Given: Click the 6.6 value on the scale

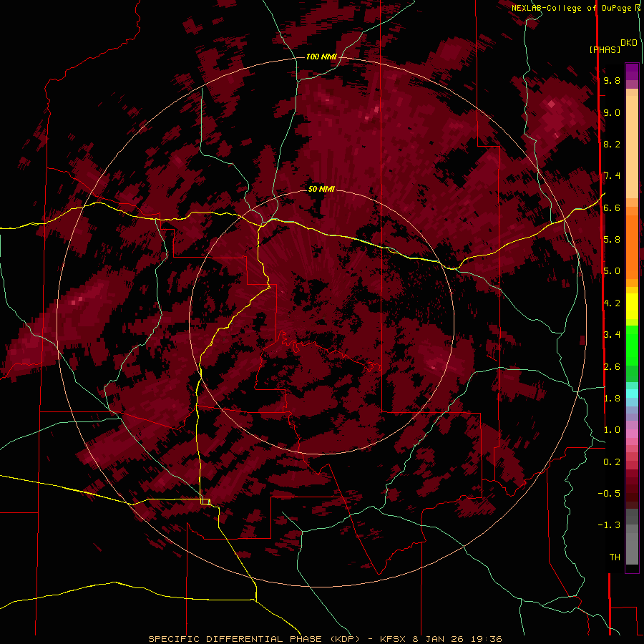Looking at the screenshot, I should 612,208.
